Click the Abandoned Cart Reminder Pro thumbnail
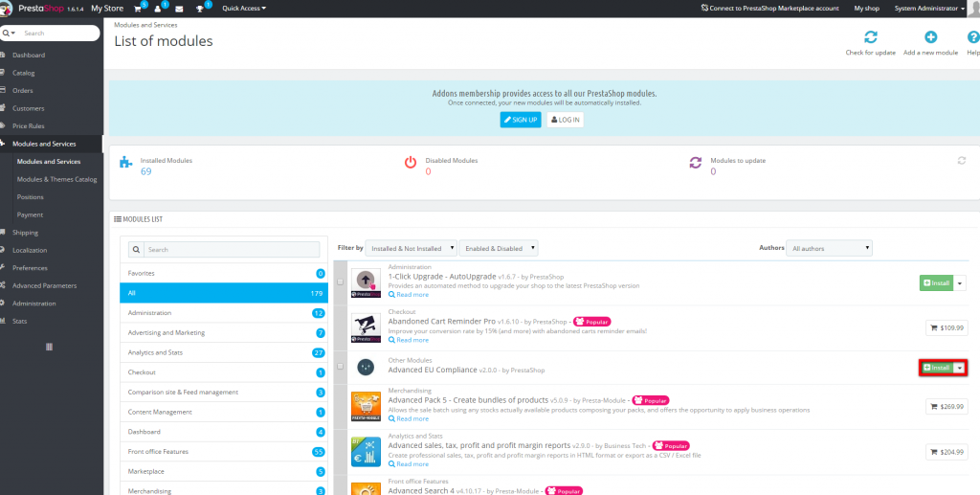The width and height of the screenshot is (980, 495). coord(366,328)
